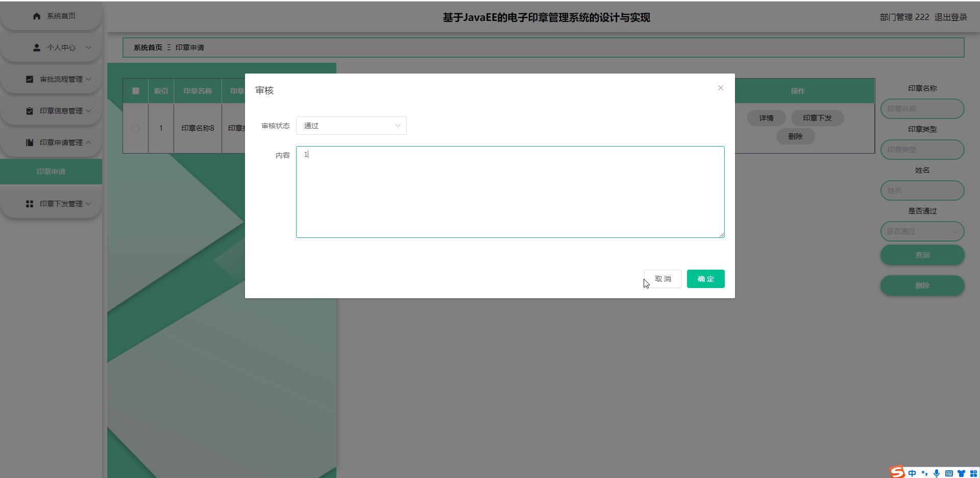This screenshot has width=980, height=478.
Task: Click the 印章名称8 table cell
Action: point(198,128)
